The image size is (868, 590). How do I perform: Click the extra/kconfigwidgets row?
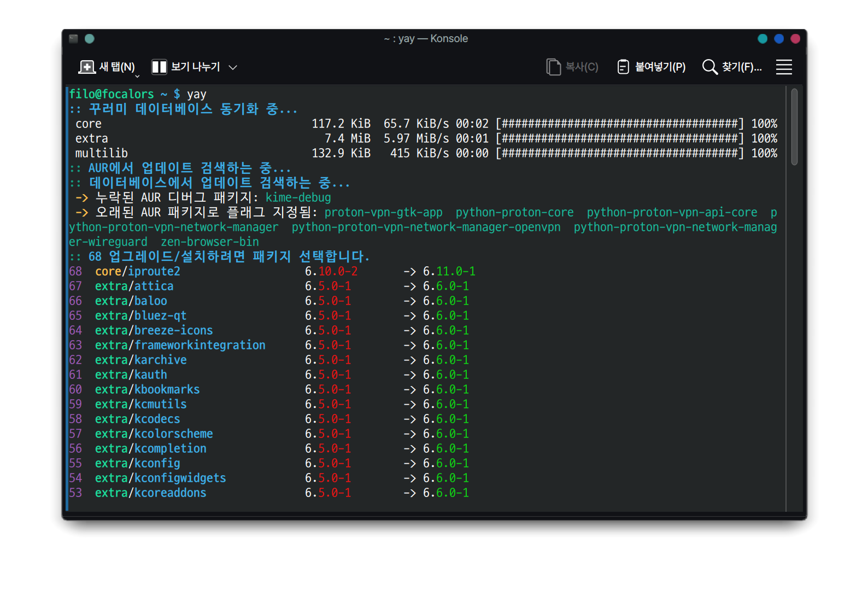coord(269,478)
